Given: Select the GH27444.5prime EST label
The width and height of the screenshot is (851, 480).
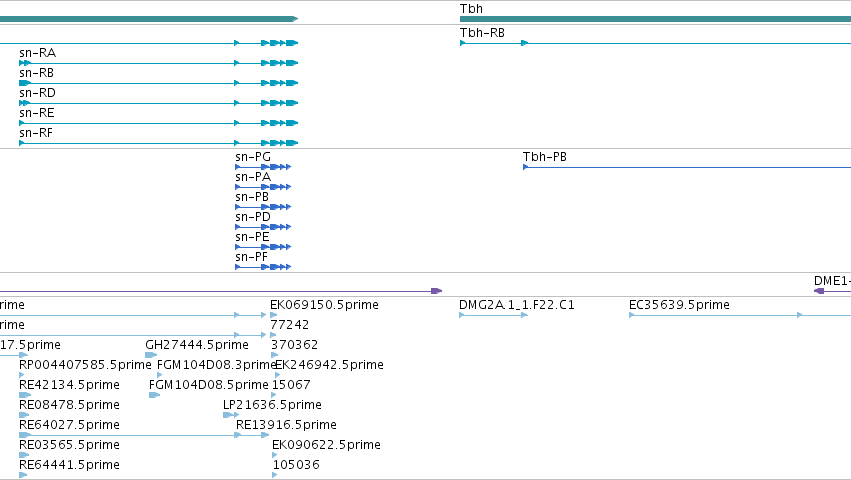Looking at the screenshot, I should (197, 345).
